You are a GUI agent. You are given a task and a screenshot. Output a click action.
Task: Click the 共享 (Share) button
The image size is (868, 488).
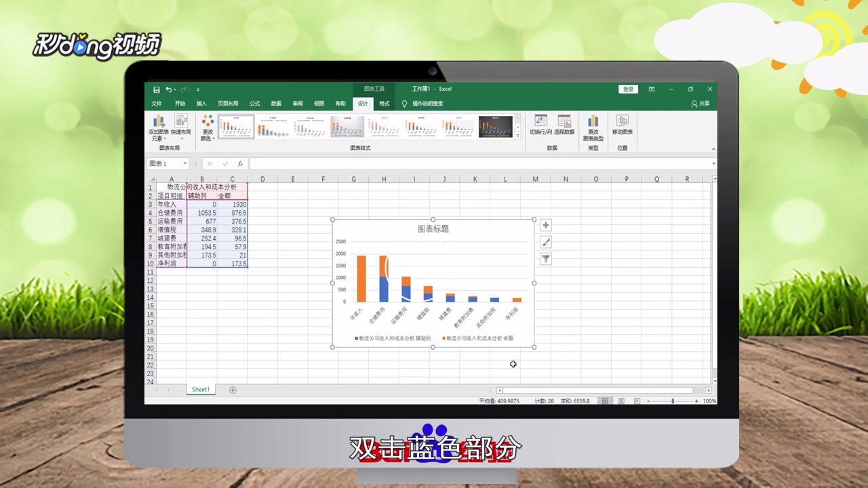pyautogui.click(x=699, y=103)
